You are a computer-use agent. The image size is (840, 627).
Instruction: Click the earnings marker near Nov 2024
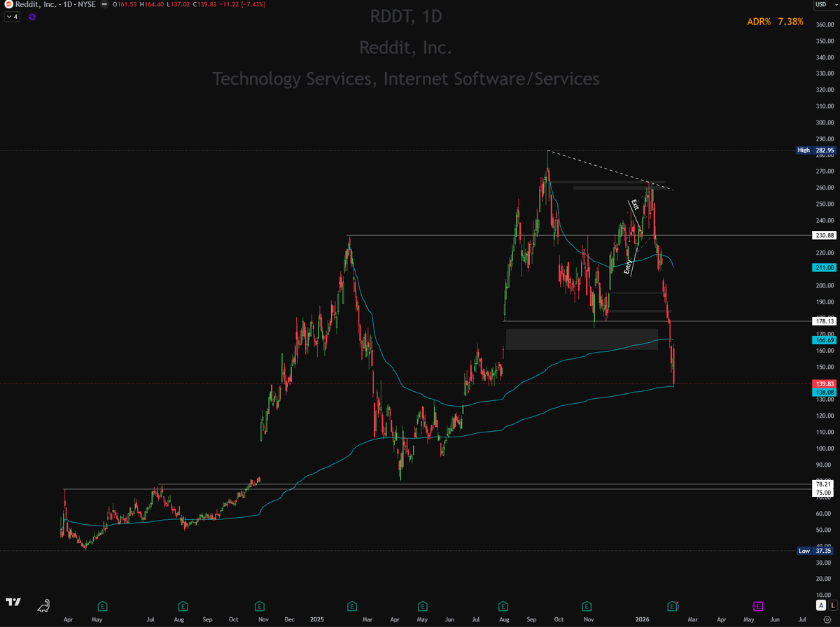click(260, 605)
